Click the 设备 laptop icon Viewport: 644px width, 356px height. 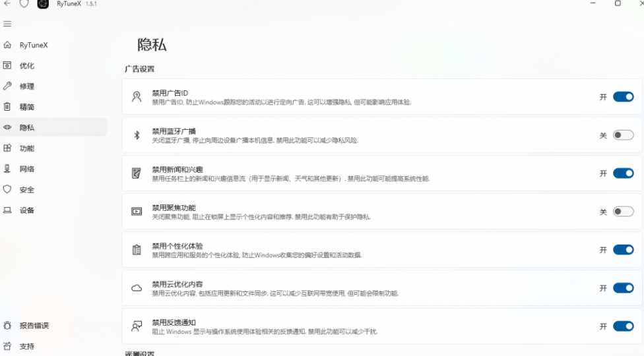click(x=7, y=210)
